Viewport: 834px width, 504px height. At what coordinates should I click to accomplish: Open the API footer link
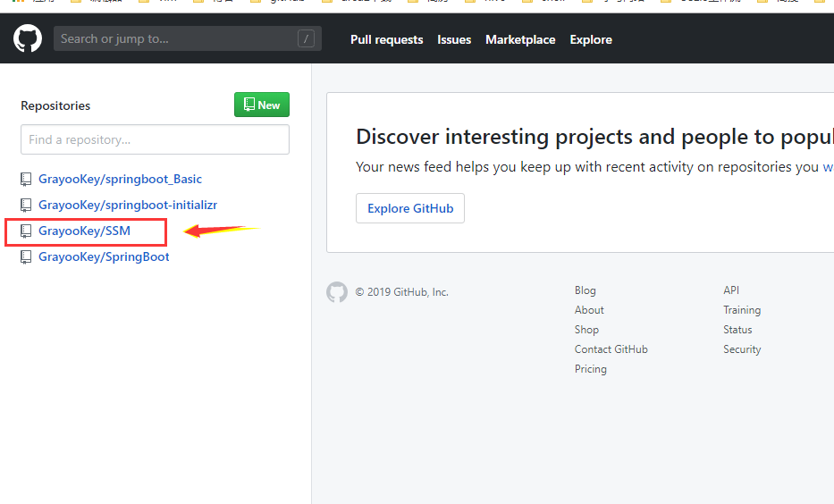pyautogui.click(x=731, y=290)
